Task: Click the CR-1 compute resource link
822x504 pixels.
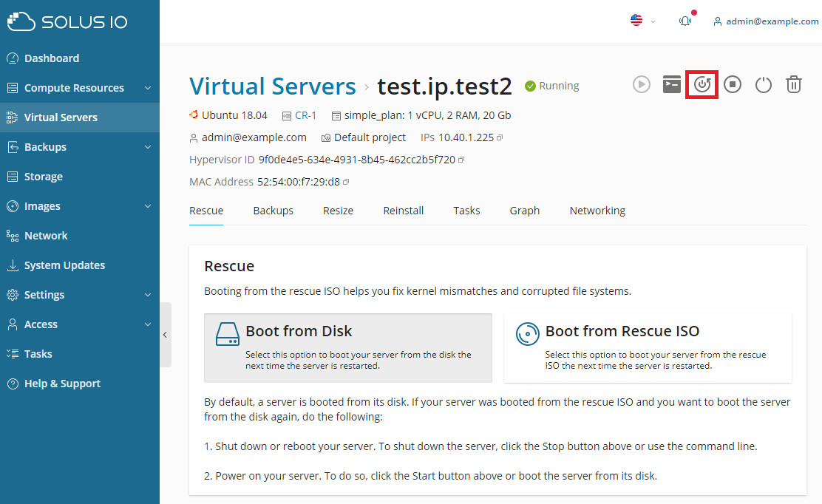Action: coord(305,115)
